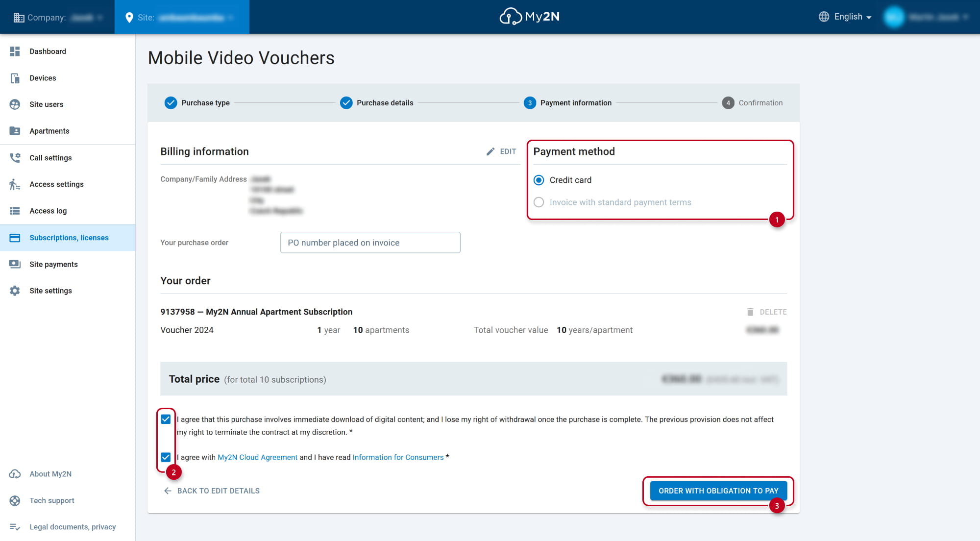The width and height of the screenshot is (980, 541).
Task: Open the About My2N cloud icon
Action: [x=15, y=474]
